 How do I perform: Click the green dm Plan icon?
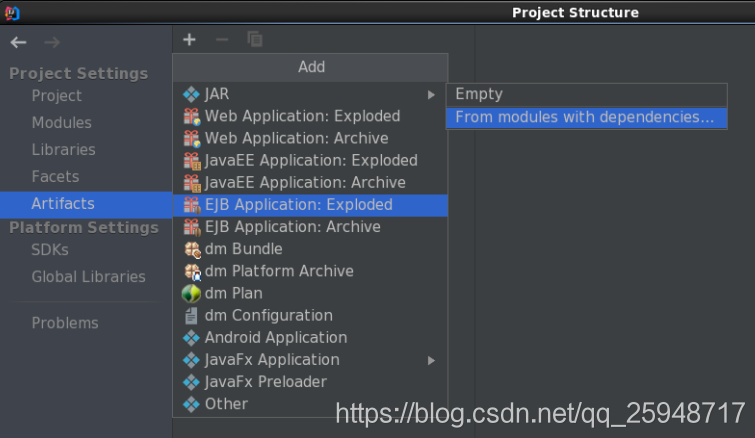coord(191,293)
